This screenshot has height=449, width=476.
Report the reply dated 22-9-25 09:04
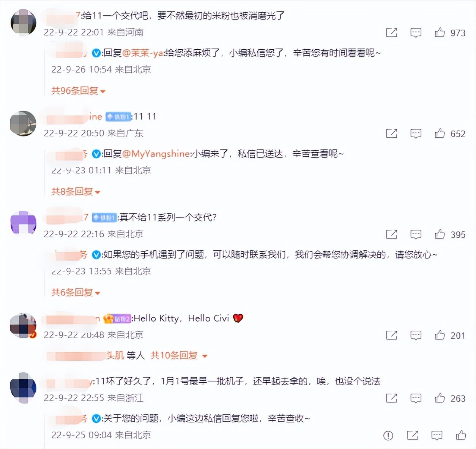pos(388,436)
